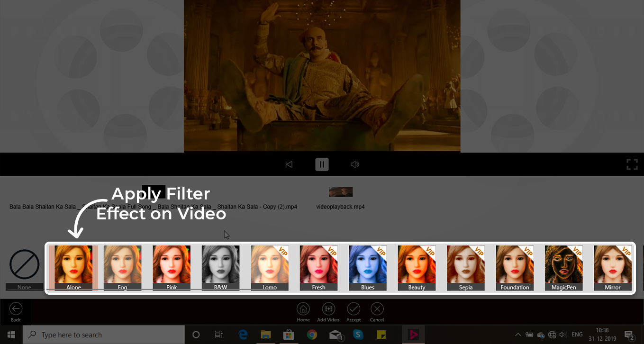Viewport: 644px width, 344px height.
Task: Open Microsoft Store from taskbar
Action: (289, 335)
